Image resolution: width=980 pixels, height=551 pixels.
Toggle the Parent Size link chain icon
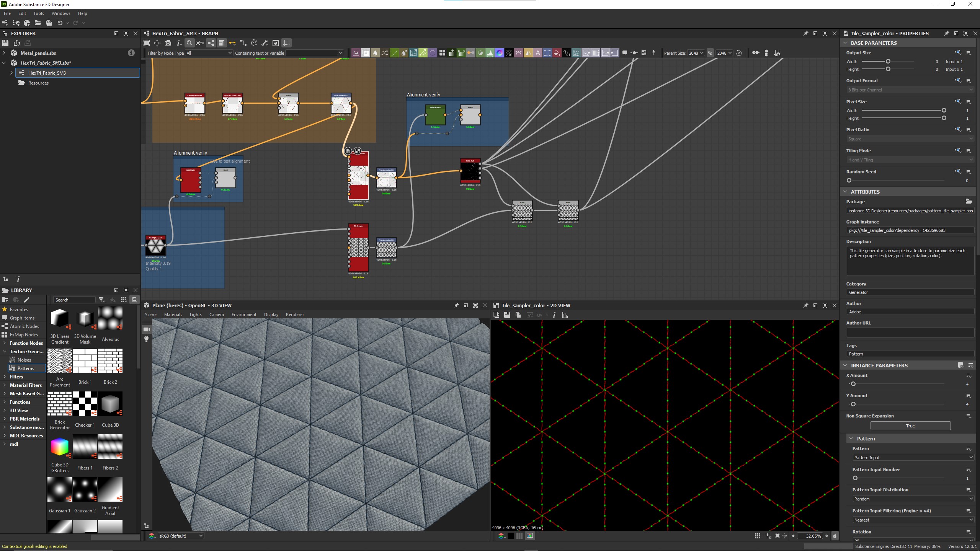click(710, 53)
